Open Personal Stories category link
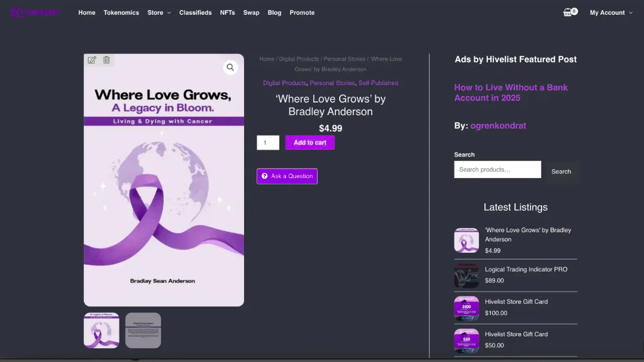This screenshot has width=644, height=362. [x=332, y=83]
